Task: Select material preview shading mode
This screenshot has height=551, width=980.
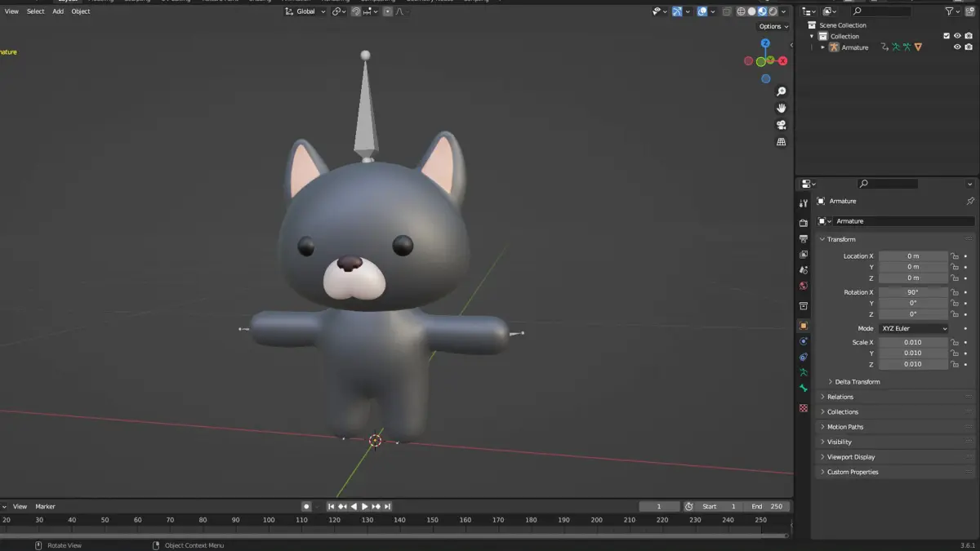Action: point(762,11)
